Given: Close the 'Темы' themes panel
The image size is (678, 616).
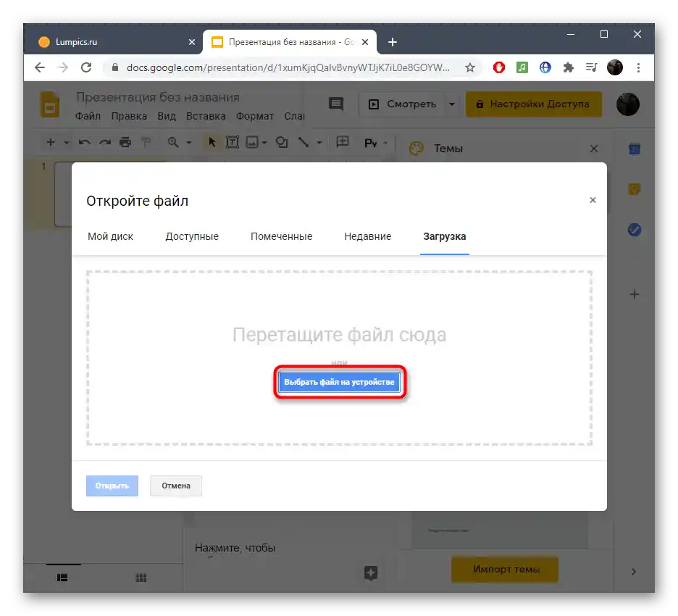Looking at the screenshot, I should coord(594,149).
